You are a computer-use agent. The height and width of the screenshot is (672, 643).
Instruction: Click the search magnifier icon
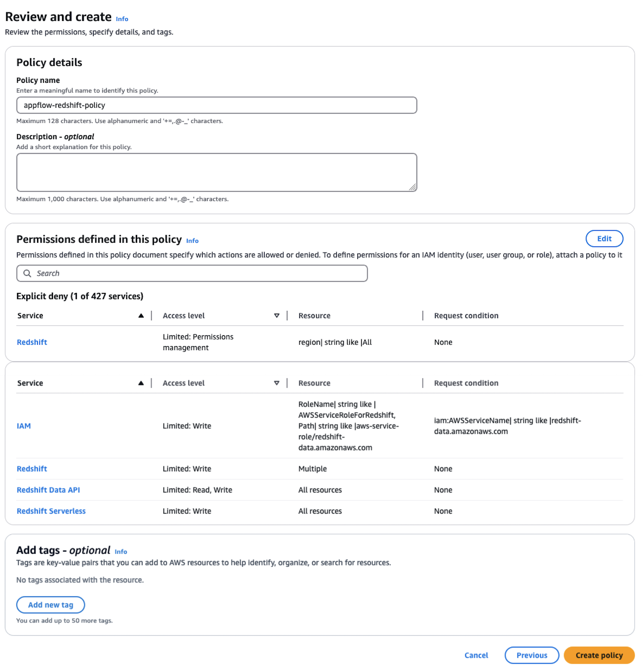click(x=27, y=273)
